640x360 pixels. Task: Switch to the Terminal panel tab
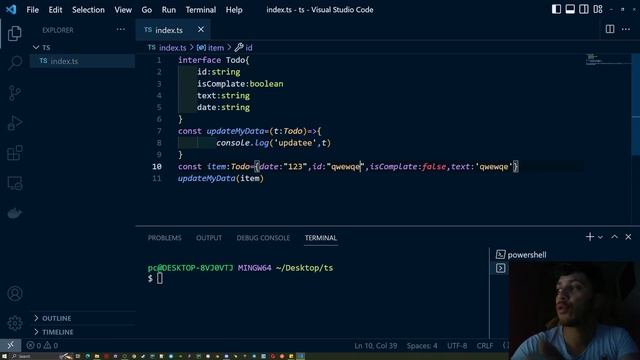tap(321, 238)
